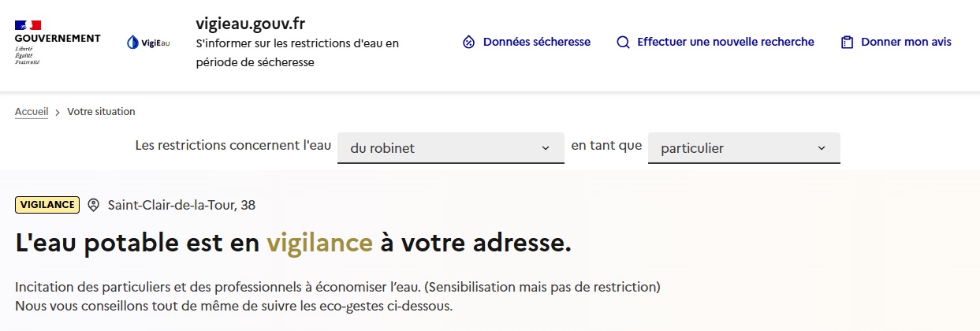Select "Effectuer une nouvelle recherche" in the header

tap(725, 42)
